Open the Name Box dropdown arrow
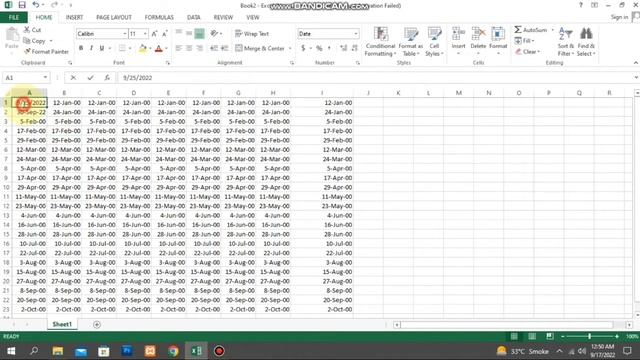 click(45, 78)
